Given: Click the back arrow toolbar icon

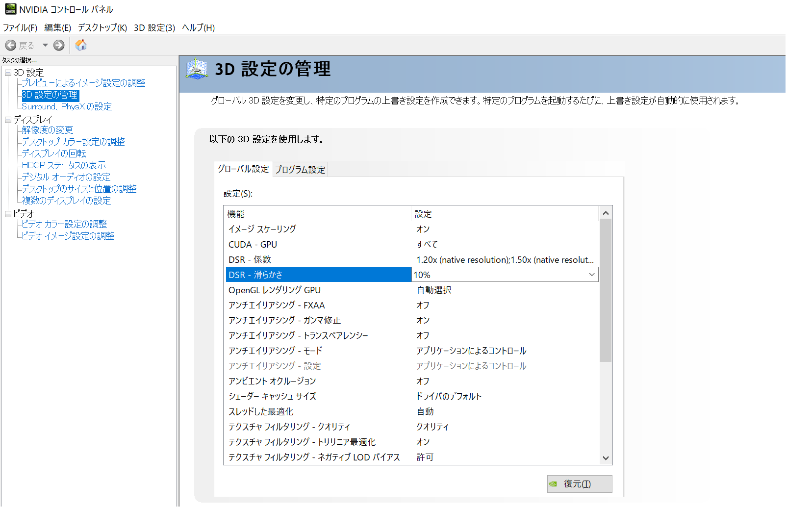Looking at the screenshot, I should (x=11, y=46).
